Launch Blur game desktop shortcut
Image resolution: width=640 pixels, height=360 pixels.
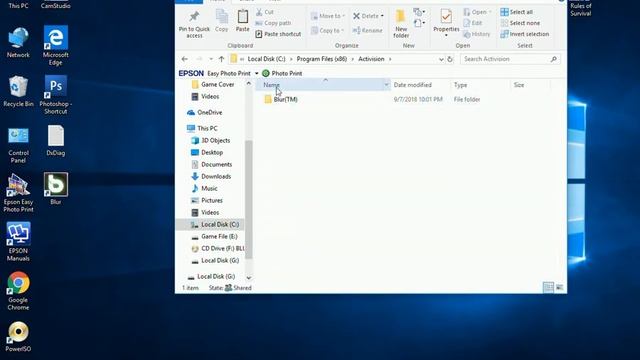click(x=56, y=189)
